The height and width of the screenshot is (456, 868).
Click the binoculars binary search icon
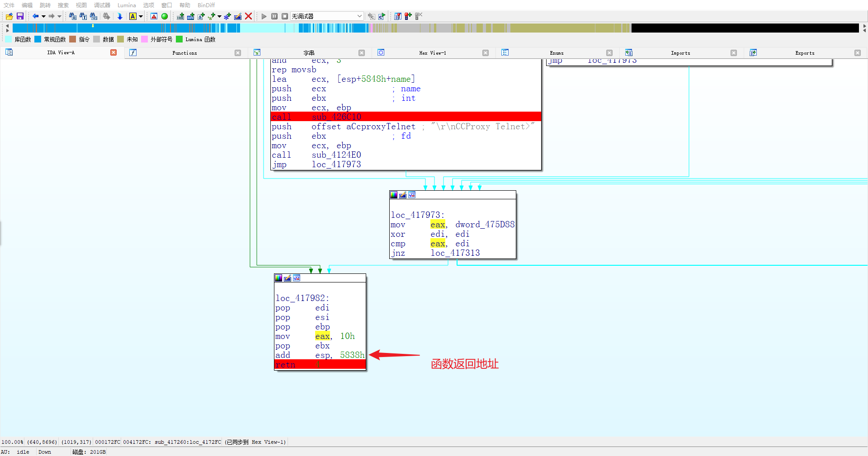coord(94,16)
